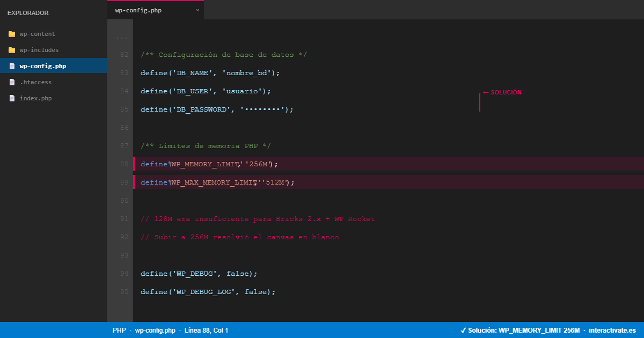Open index.php from the explorer

[x=35, y=98]
